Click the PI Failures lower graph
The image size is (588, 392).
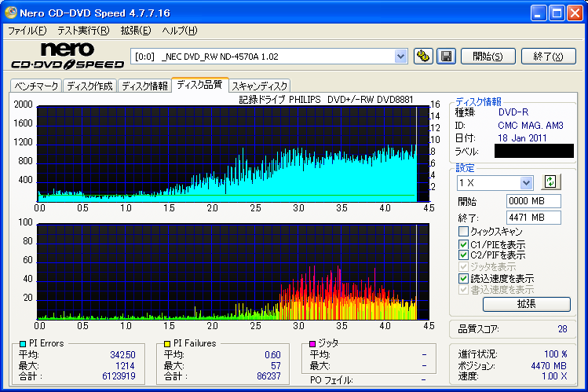[233, 272]
